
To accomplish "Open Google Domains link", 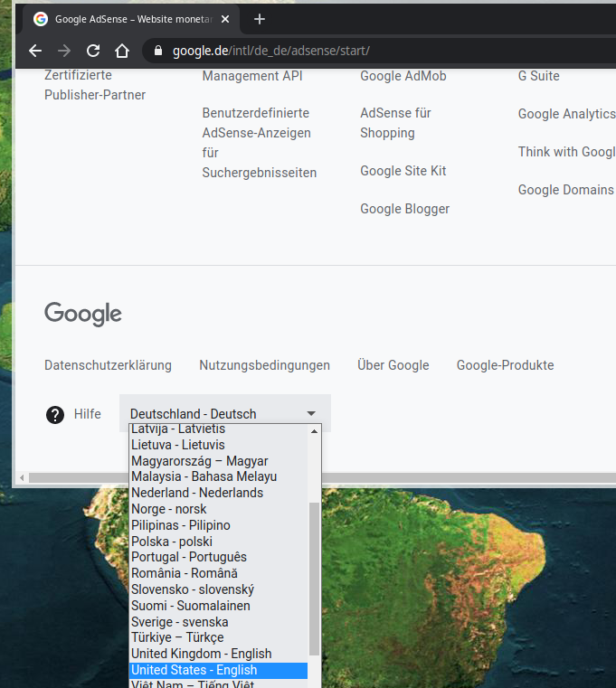I will 566,190.
